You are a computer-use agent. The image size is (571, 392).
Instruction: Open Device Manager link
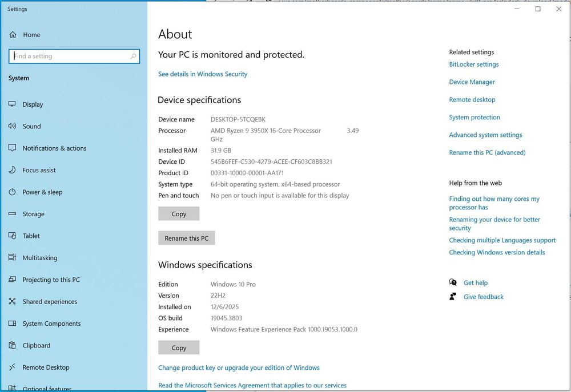[x=472, y=82]
